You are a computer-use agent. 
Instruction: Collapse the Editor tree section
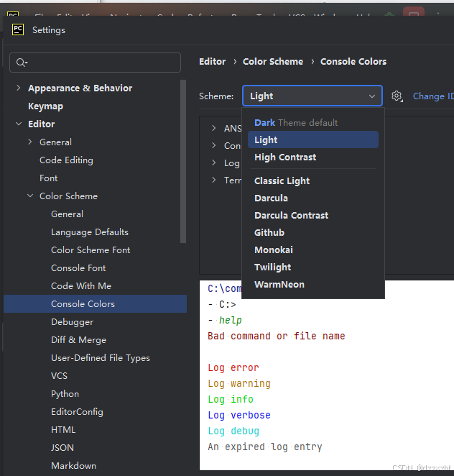click(x=19, y=124)
